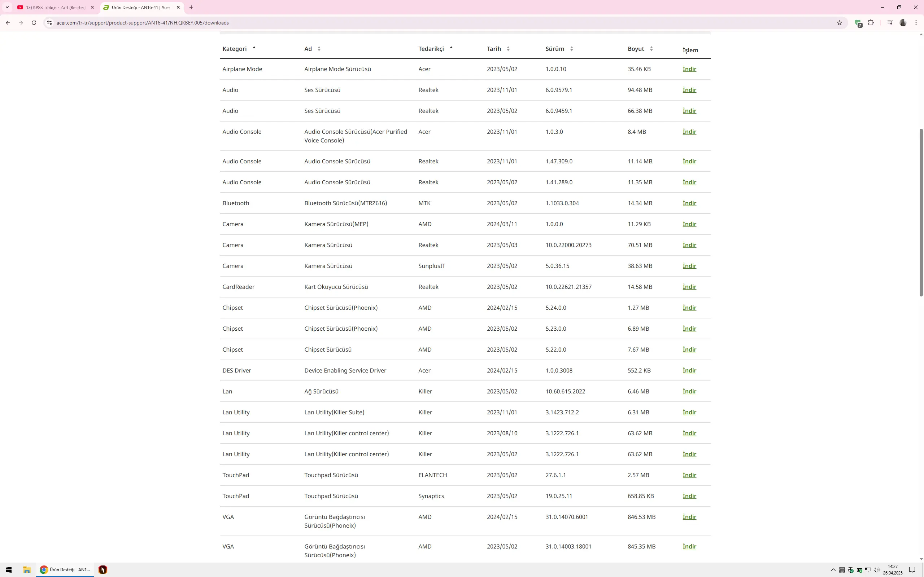The height and width of the screenshot is (577, 924).
Task: Download the ELANTECH Touchpad Sürücüsü
Action: click(689, 475)
